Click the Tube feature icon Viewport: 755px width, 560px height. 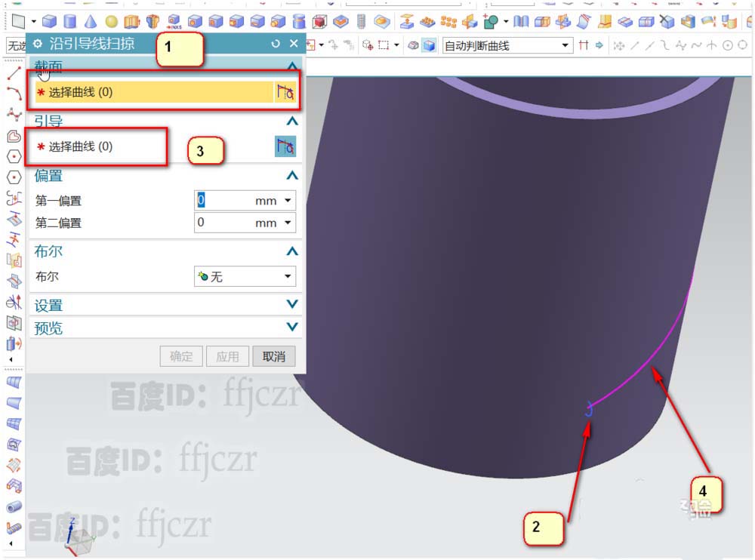coord(14,506)
